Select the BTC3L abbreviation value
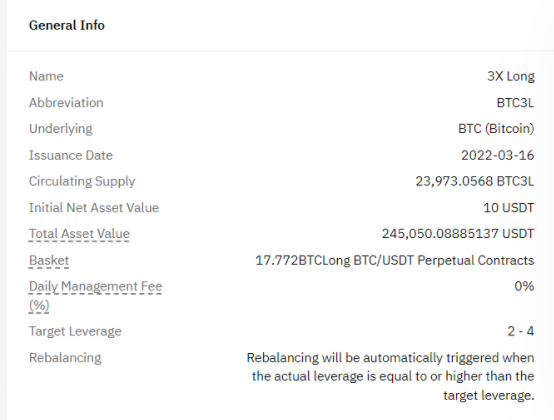Image resolution: width=554 pixels, height=420 pixels. 515,103
